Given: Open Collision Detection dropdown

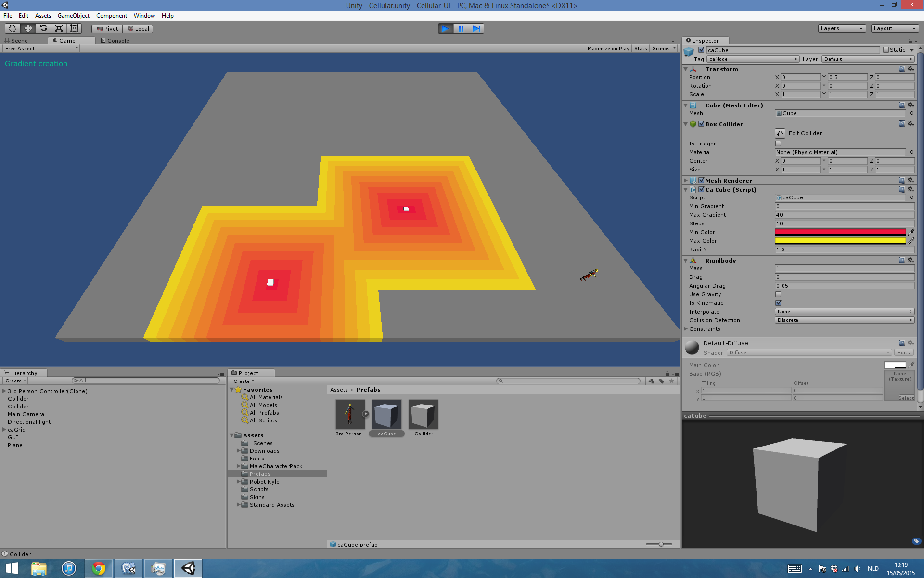Looking at the screenshot, I should (x=845, y=320).
